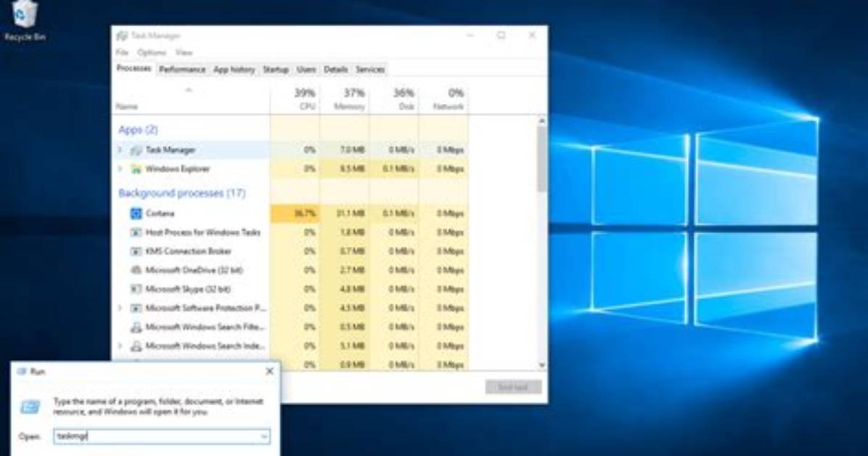The image size is (868, 456).
Task: Sort processes by Network column
Action: (x=443, y=99)
